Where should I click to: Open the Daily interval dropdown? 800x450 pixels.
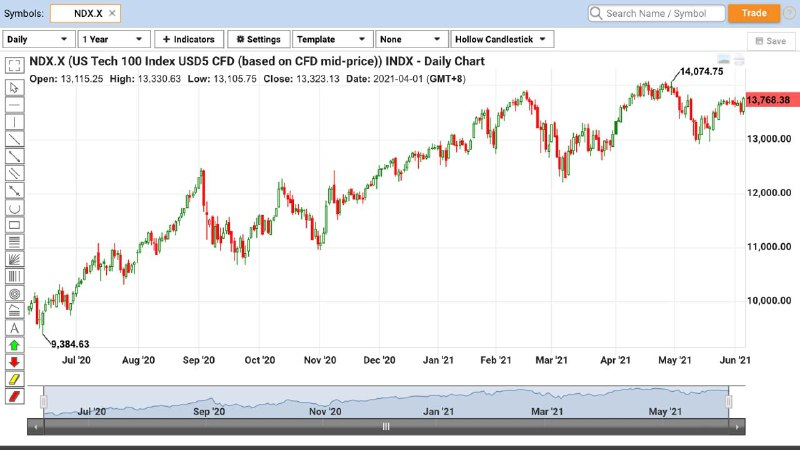[x=38, y=39]
